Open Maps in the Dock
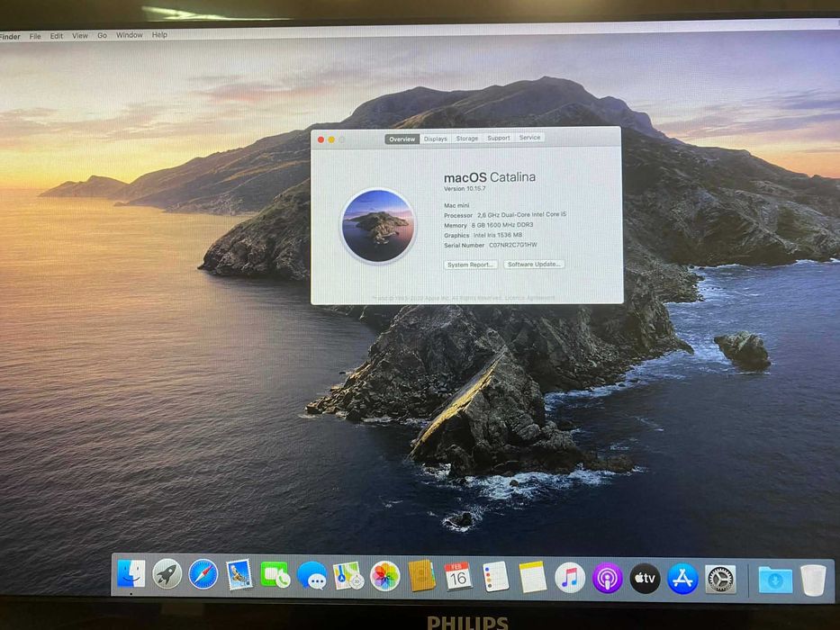The width and height of the screenshot is (840, 630). point(348,576)
